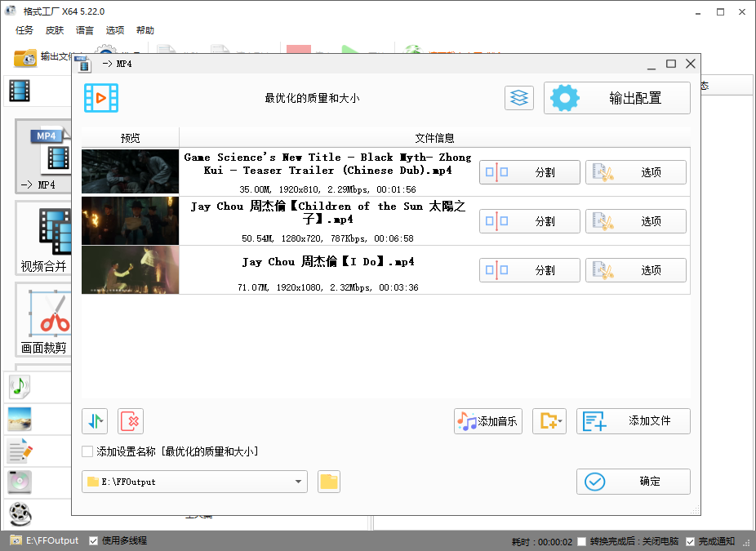This screenshot has width=756, height=551.
Task: Click E:\FFOutput folder in status bar
Action: pyautogui.click(x=44, y=540)
